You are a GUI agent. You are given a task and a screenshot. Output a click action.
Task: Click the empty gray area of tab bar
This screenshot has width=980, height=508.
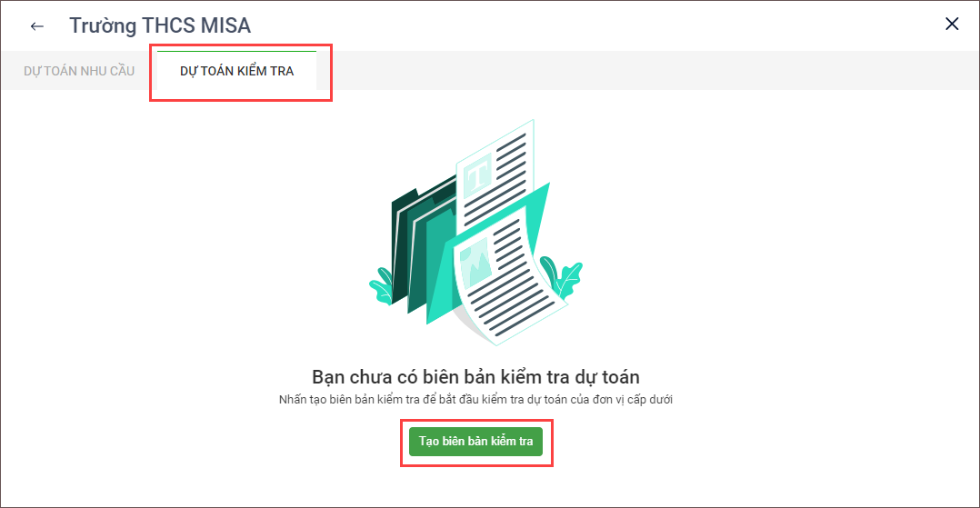[644, 71]
